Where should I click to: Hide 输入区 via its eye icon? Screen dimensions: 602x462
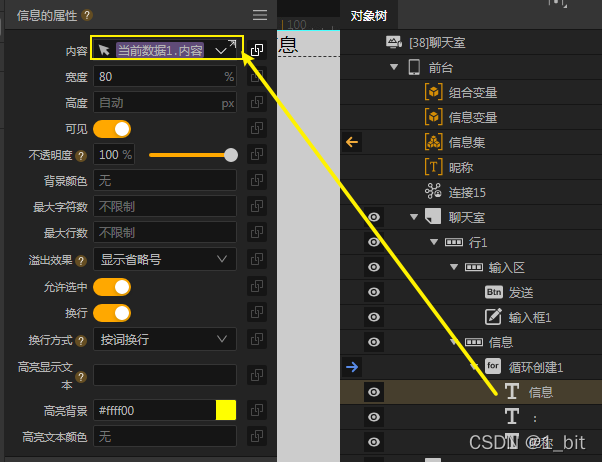[374, 267]
